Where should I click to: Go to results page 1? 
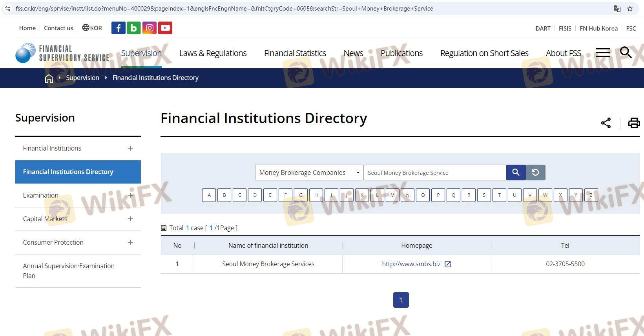pos(401,300)
